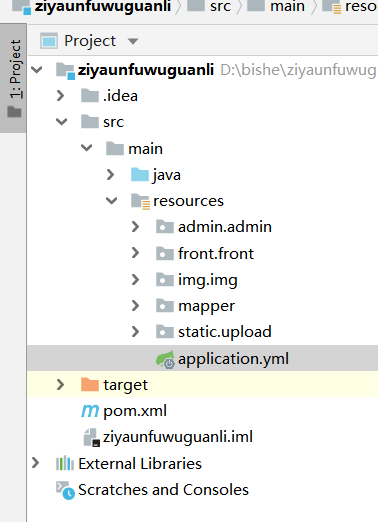Image resolution: width=378 pixels, height=522 pixels.
Task: Open the Project view selector label
Action: pos(90,41)
